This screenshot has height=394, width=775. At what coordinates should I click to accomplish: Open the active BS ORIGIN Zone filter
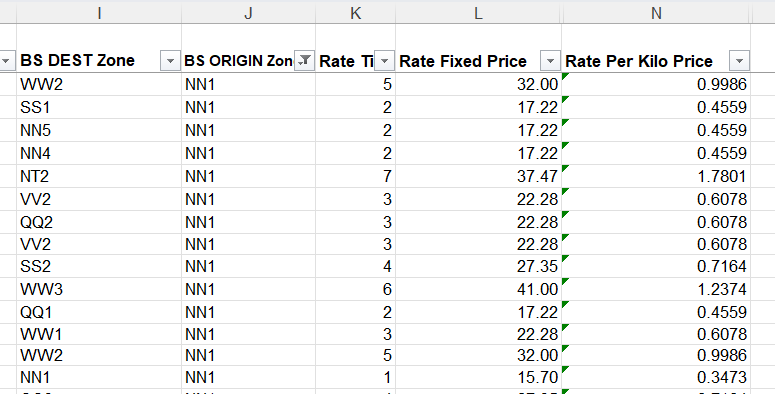click(x=304, y=61)
